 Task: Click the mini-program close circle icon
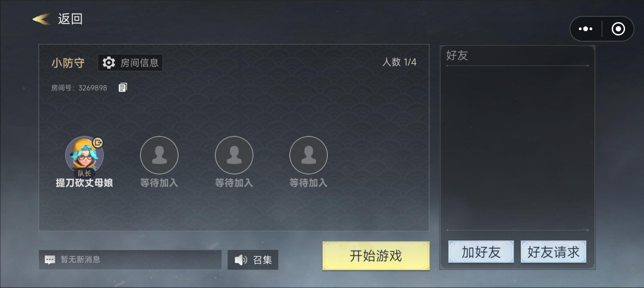pyautogui.click(x=618, y=29)
